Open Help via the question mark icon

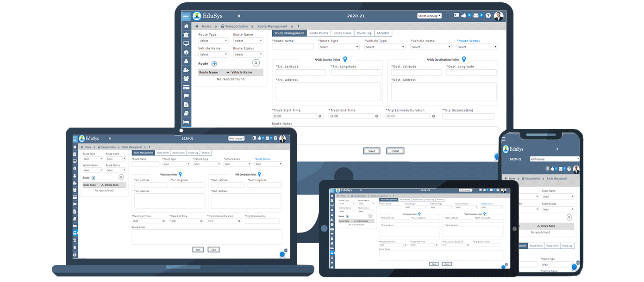pos(488,16)
